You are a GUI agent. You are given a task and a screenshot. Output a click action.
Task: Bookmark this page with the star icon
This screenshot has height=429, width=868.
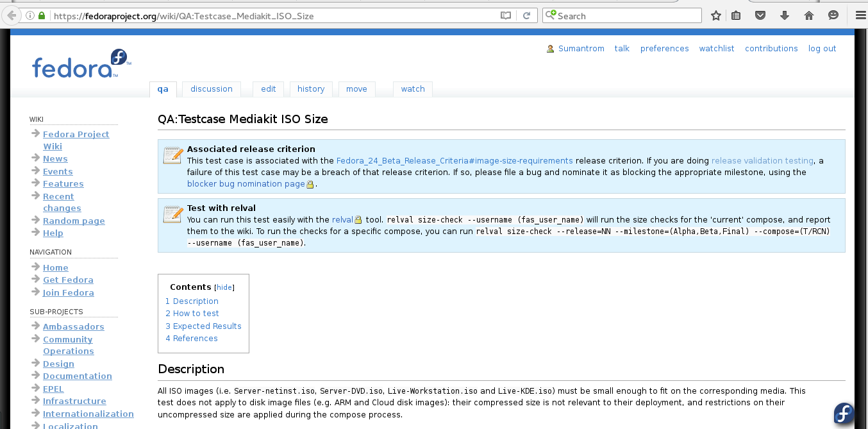click(716, 15)
